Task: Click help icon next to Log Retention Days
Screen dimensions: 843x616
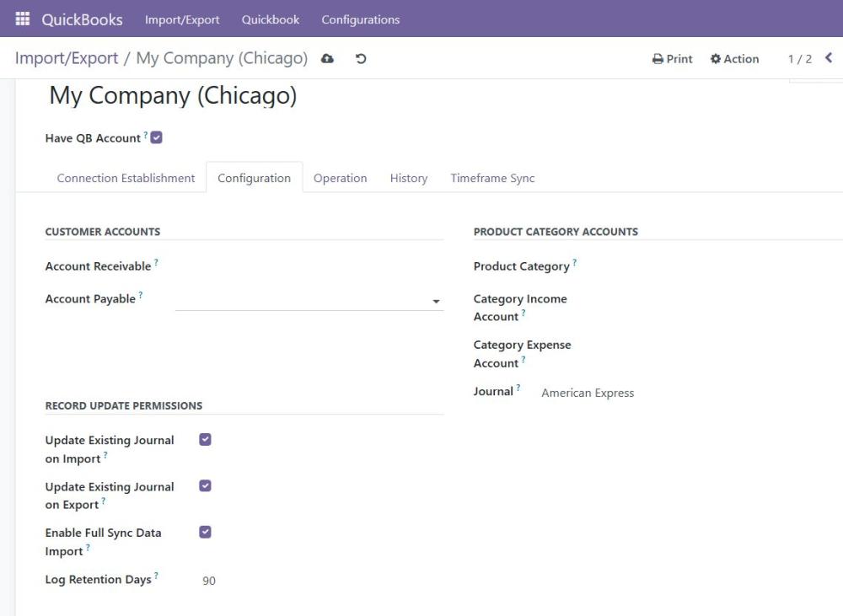Action: (156, 576)
